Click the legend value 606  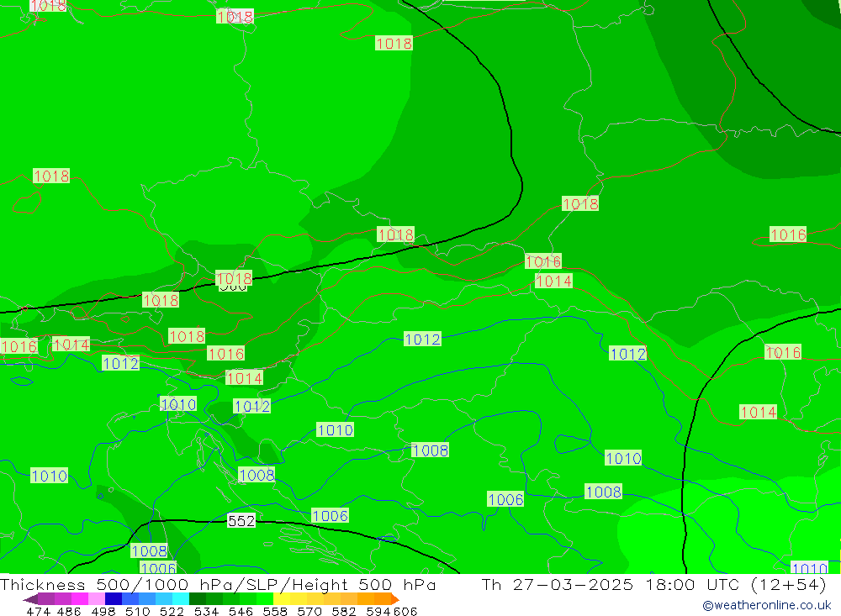(x=405, y=611)
